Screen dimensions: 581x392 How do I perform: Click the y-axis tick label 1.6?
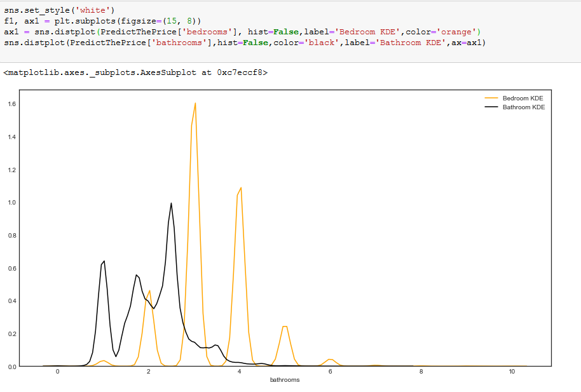[x=12, y=104]
